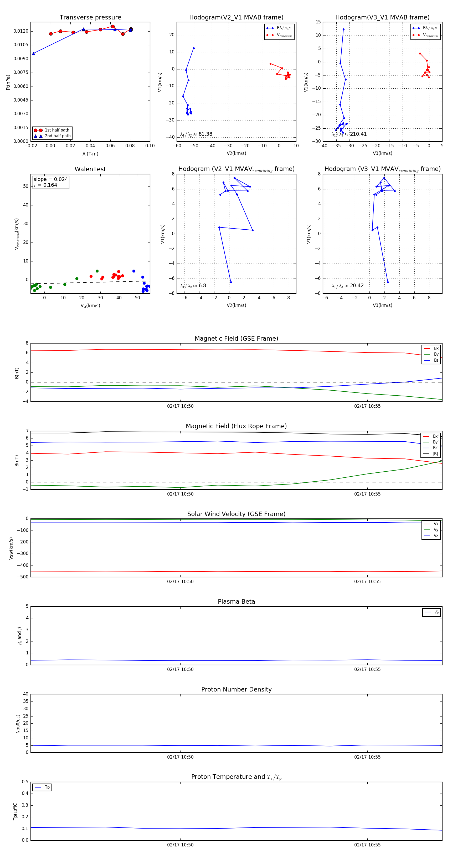This screenshot has height=868, width=473.
Task: Click the WalenTest 'V_A(km/s)' x-axis label
Action: (x=90, y=306)
